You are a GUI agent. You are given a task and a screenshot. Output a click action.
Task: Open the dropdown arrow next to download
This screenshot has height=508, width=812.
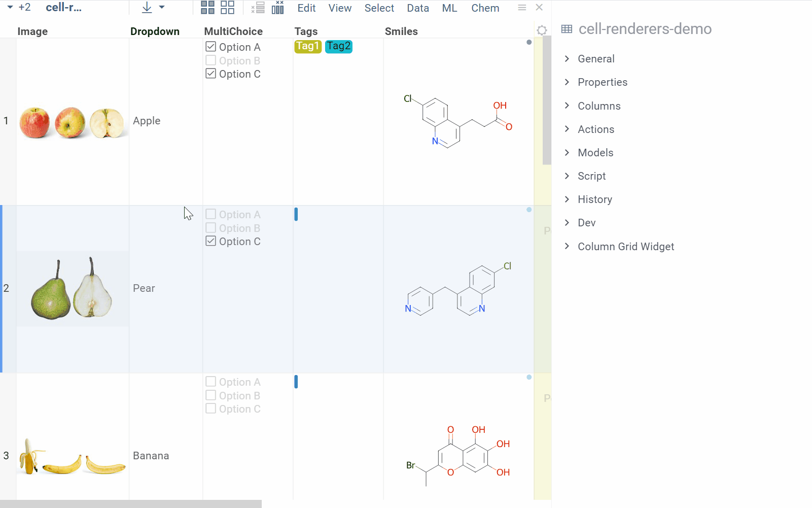pos(162,8)
